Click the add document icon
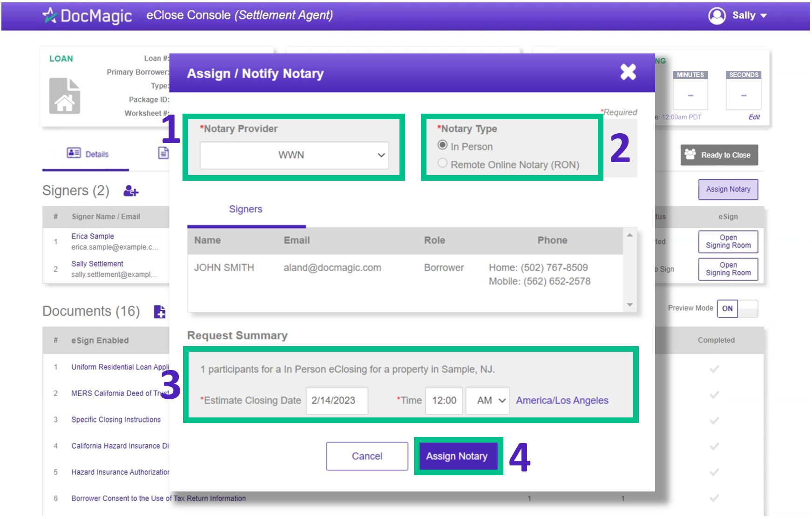The width and height of the screenshot is (812, 519). 159,311
